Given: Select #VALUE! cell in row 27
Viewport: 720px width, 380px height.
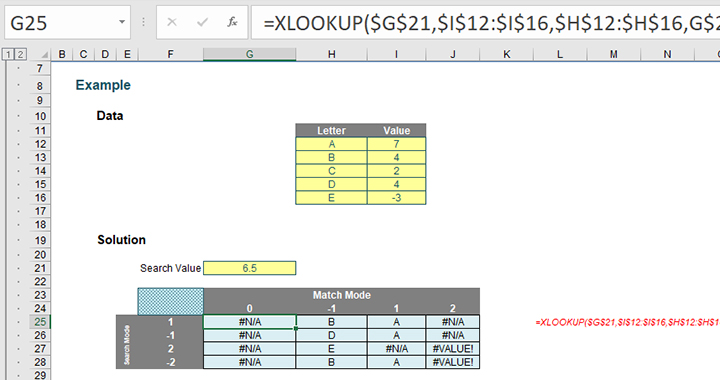Looking at the screenshot, I should (453, 349).
